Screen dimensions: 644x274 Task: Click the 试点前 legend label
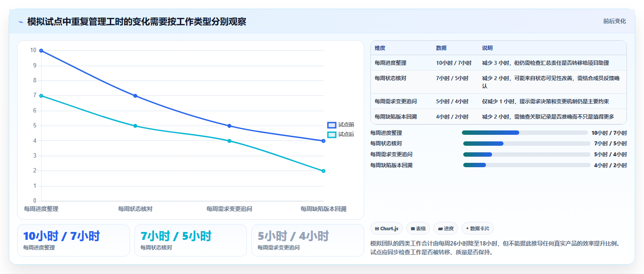pos(346,125)
